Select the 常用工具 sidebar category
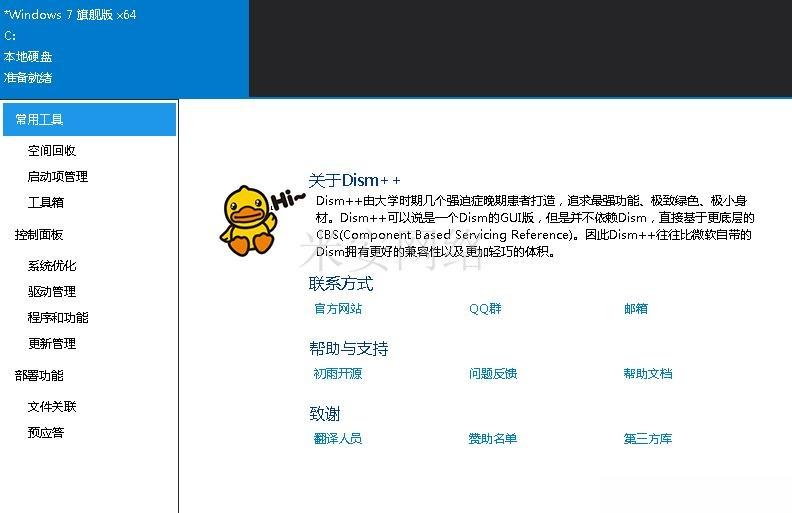This screenshot has width=792, height=513. (x=89, y=119)
